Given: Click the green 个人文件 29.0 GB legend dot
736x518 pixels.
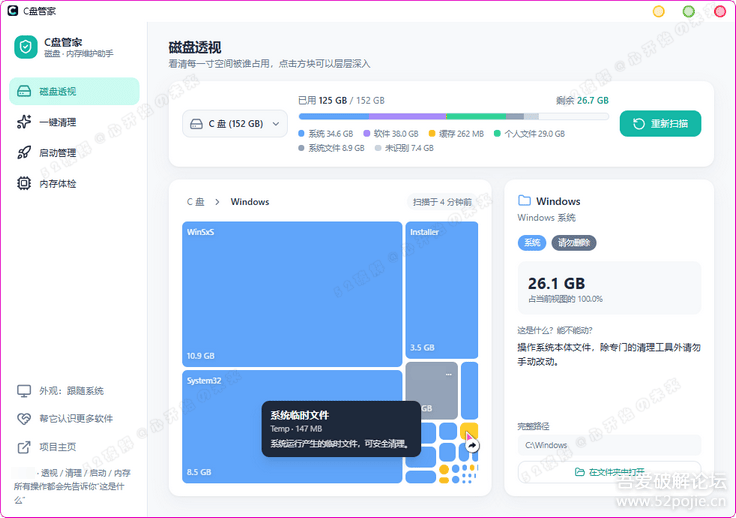Looking at the screenshot, I should [497, 134].
